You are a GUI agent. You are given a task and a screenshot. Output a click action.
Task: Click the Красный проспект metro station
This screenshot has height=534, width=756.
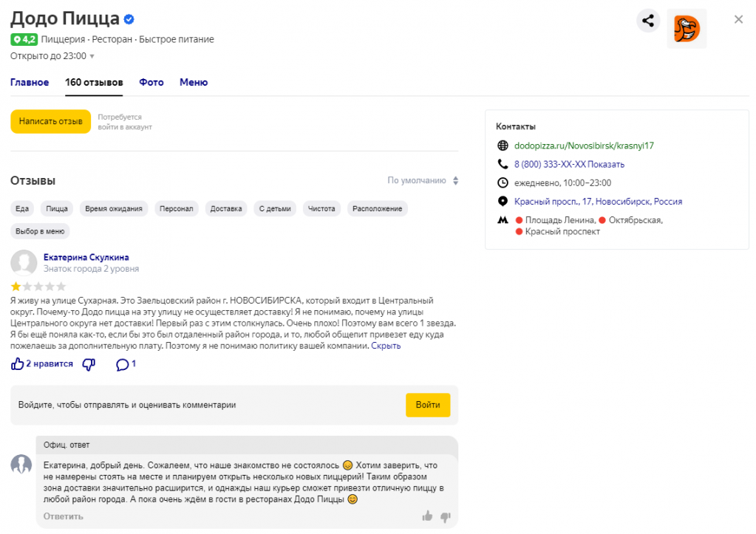562,232
